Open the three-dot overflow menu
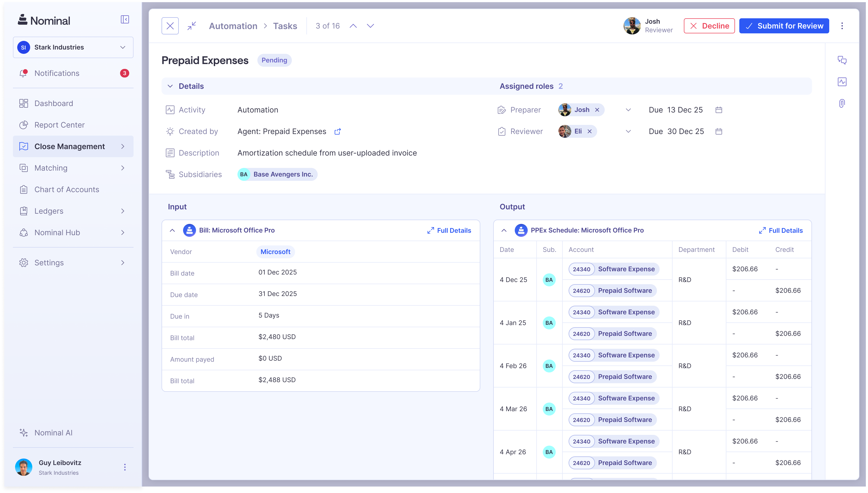 point(842,26)
